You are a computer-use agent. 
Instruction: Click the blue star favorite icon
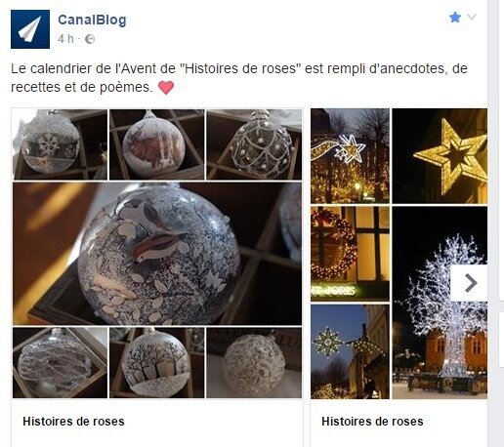point(455,17)
